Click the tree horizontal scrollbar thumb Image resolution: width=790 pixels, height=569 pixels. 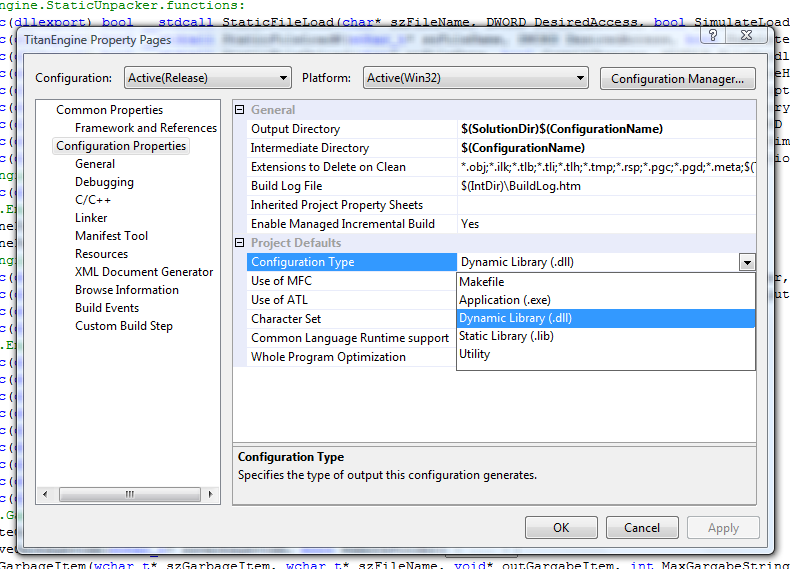point(129,494)
